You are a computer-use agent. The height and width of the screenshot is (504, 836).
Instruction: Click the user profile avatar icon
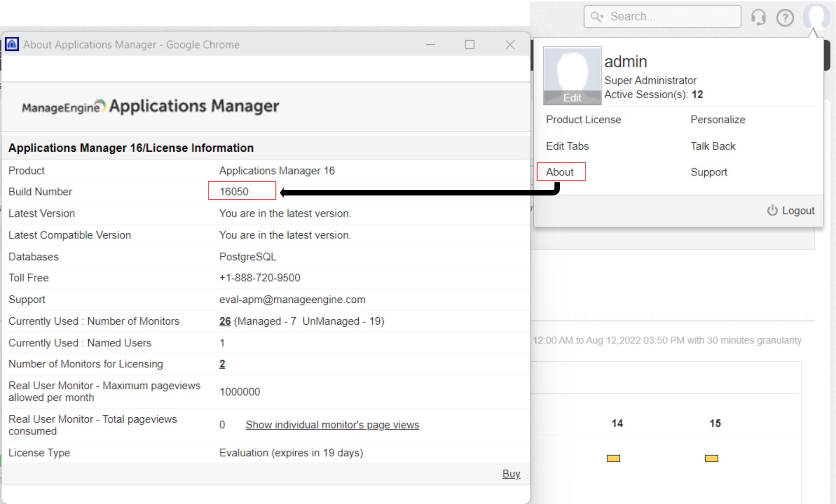pyautogui.click(x=816, y=16)
